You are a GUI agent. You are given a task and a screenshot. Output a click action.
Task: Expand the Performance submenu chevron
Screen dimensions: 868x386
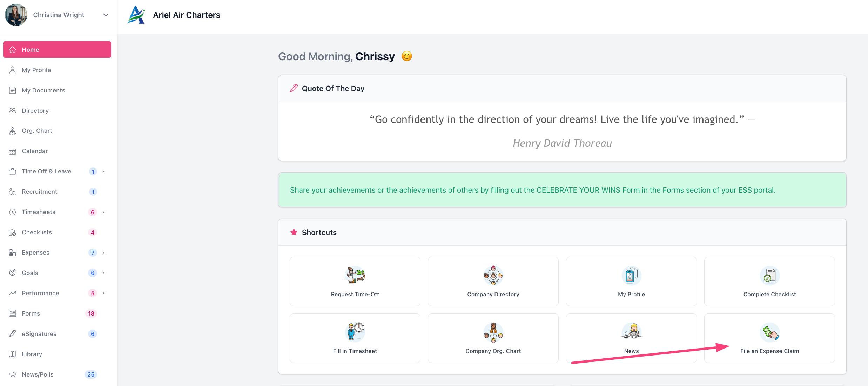click(x=103, y=293)
